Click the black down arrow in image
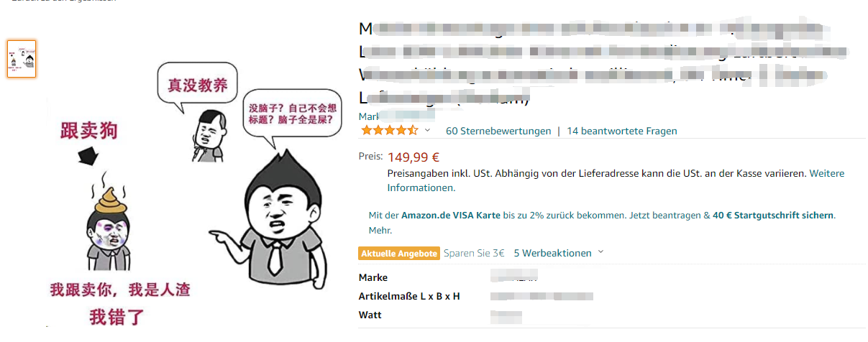The image size is (868, 342). 90,155
